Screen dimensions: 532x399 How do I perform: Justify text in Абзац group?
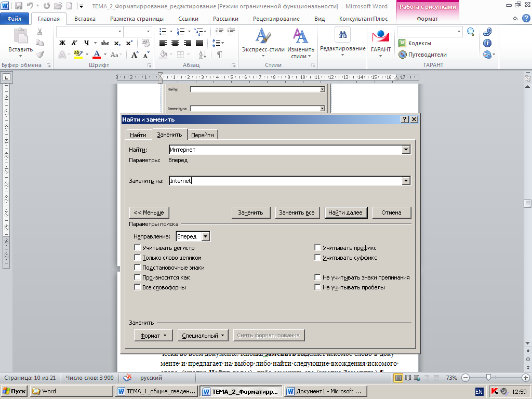[x=199, y=43]
